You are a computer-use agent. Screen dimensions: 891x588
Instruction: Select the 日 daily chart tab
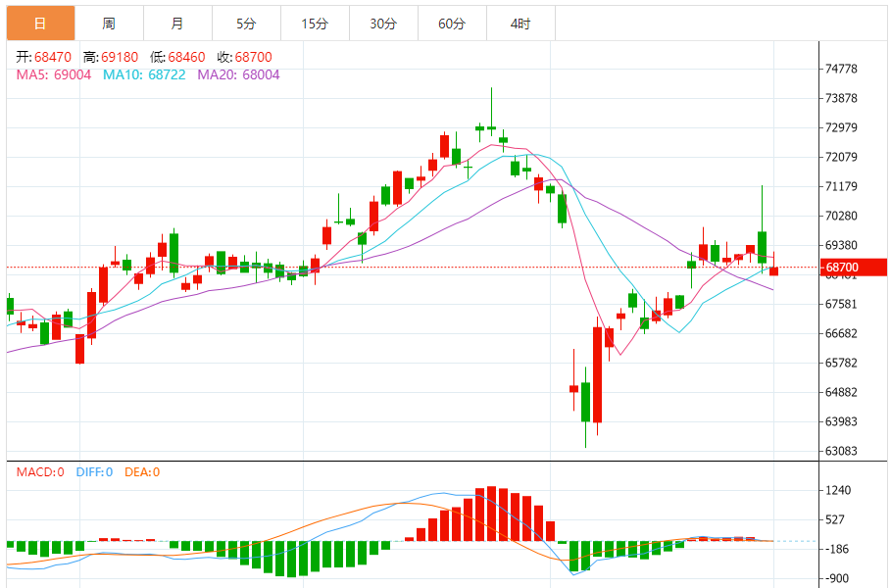40,24
